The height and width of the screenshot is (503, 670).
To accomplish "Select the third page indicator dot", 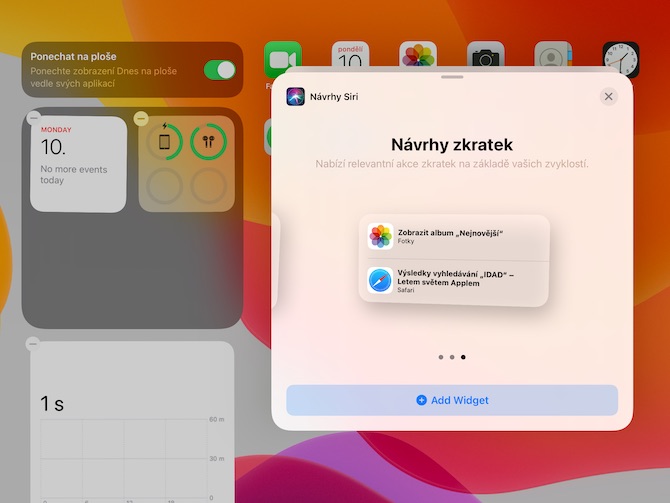I will [463, 357].
